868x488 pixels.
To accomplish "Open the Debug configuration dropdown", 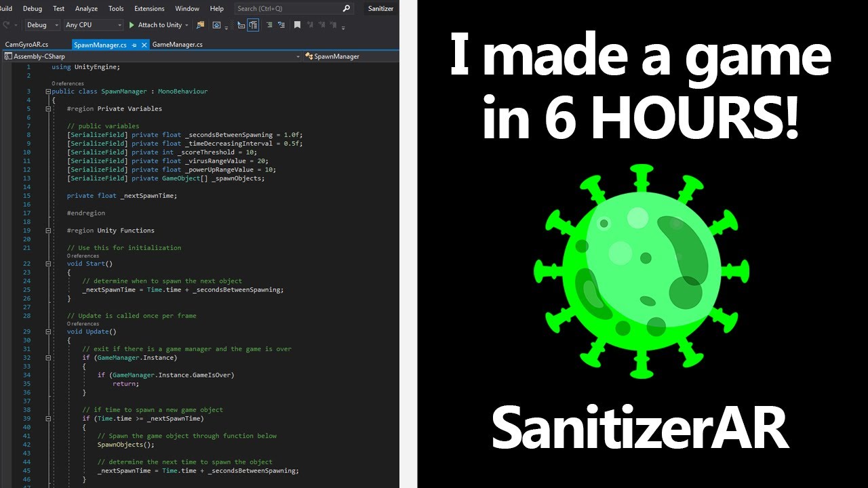I will 43,25.
